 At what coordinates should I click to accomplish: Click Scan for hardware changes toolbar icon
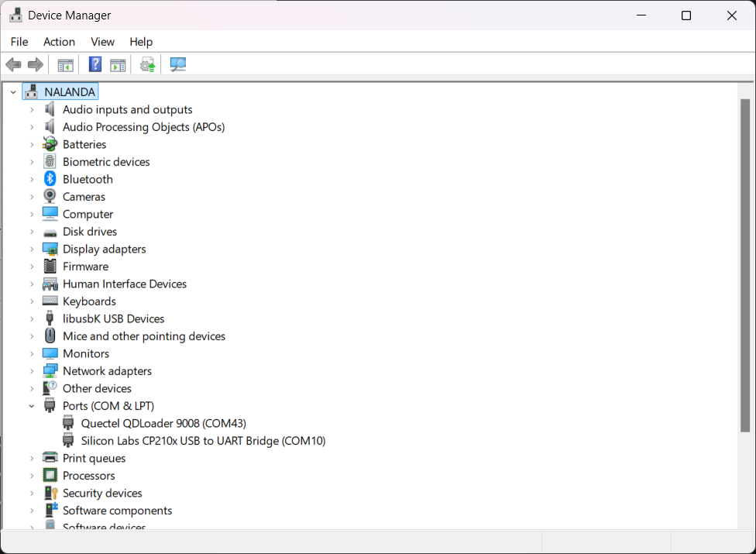(x=178, y=65)
